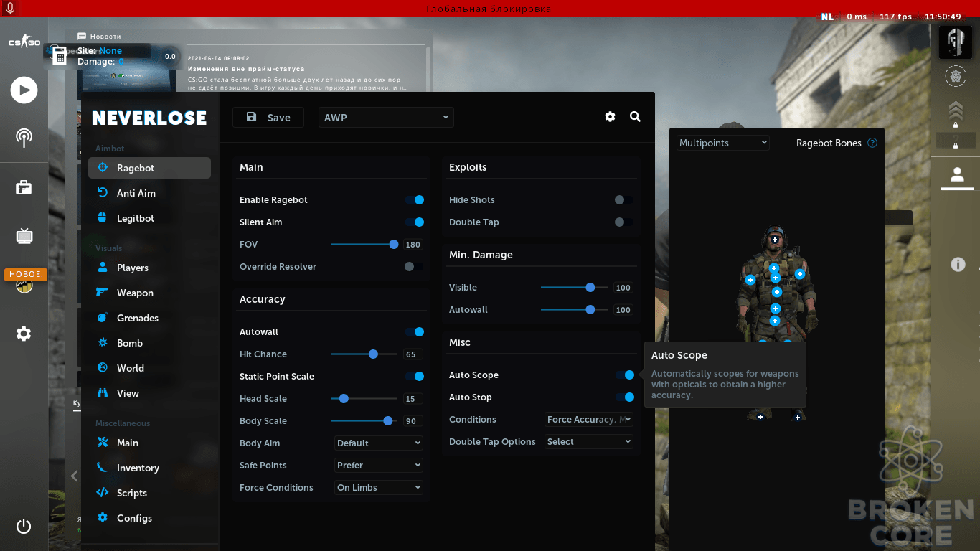Screen dimensions: 980x551
Task: Open the Scripts tab
Action: [x=149, y=493]
